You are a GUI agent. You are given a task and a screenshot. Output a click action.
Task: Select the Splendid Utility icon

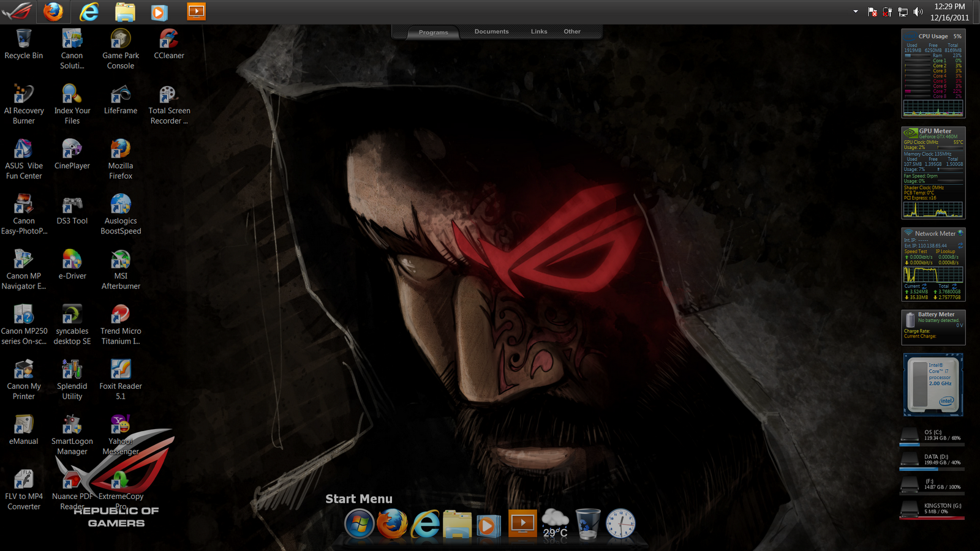click(72, 380)
